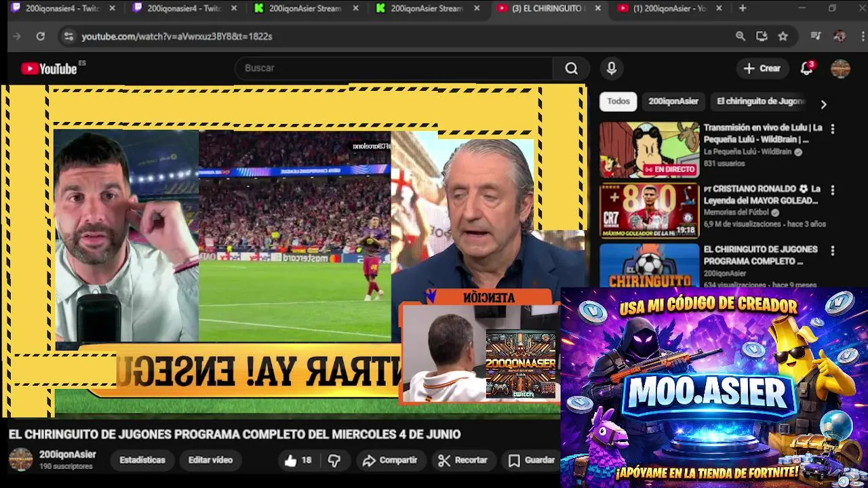Open the browser profile avatar
The height and width of the screenshot is (488, 868).
click(x=840, y=36)
